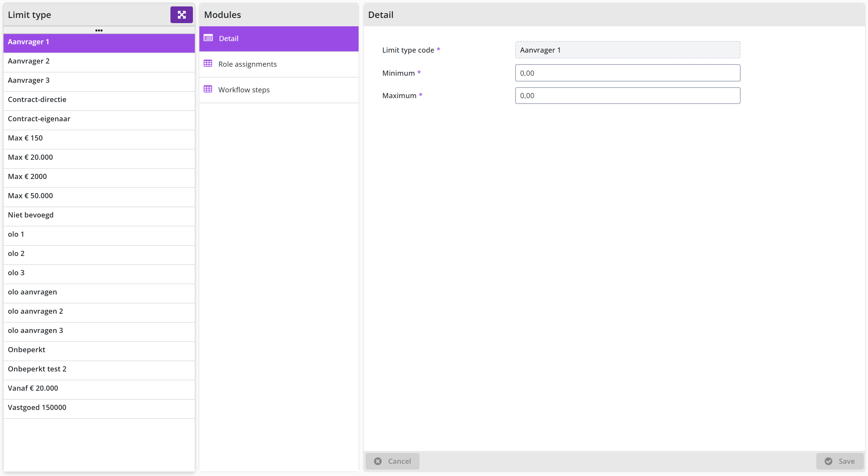Save the limit type details
This screenshot has height=476, width=868.
840,461
